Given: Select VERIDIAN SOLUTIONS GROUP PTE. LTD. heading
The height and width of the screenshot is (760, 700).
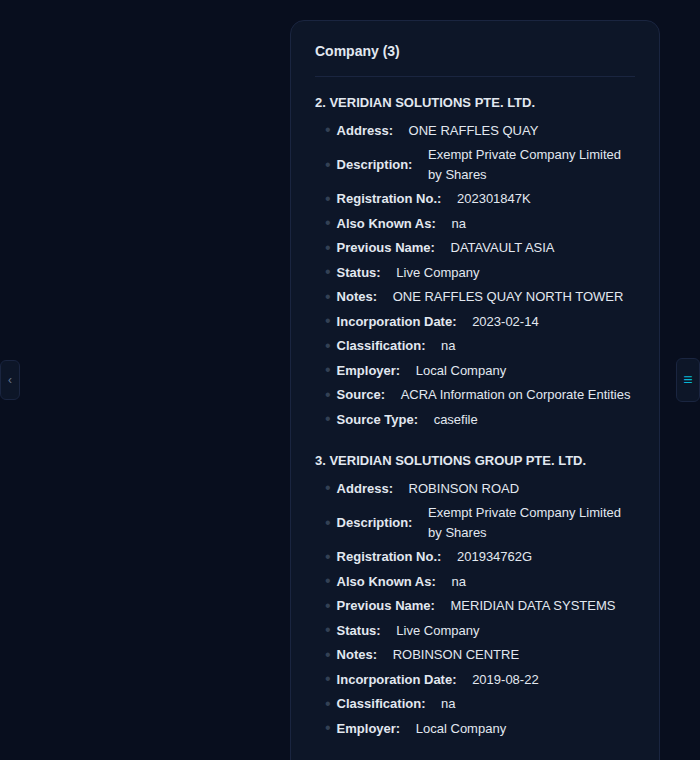Looking at the screenshot, I should 450,461.
